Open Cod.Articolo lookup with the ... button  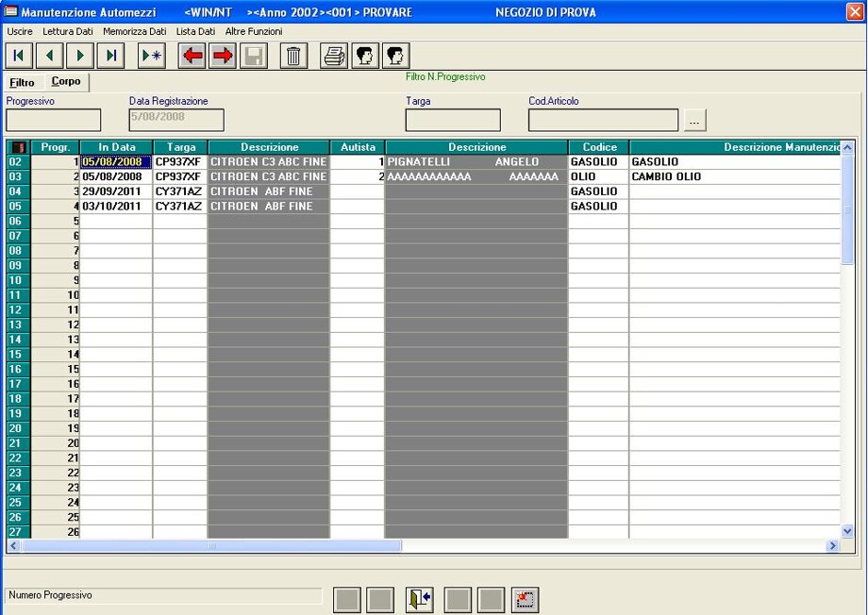click(x=694, y=121)
